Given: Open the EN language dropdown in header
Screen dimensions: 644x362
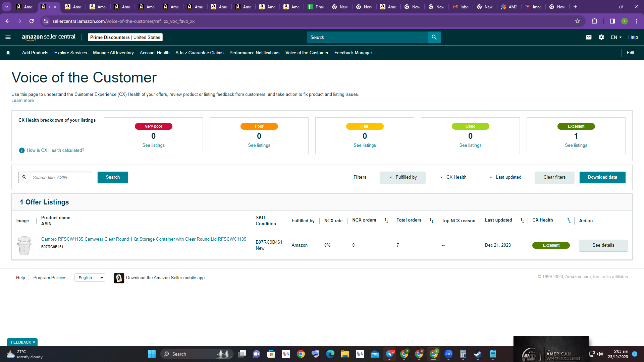Looking at the screenshot, I should pyautogui.click(x=616, y=37).
